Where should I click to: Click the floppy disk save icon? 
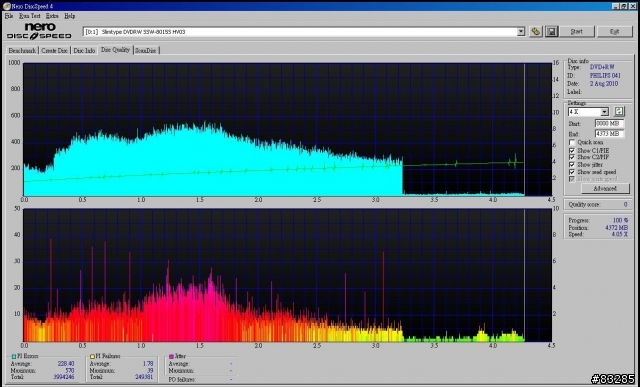pyautogui.click(x=551, y=31)
